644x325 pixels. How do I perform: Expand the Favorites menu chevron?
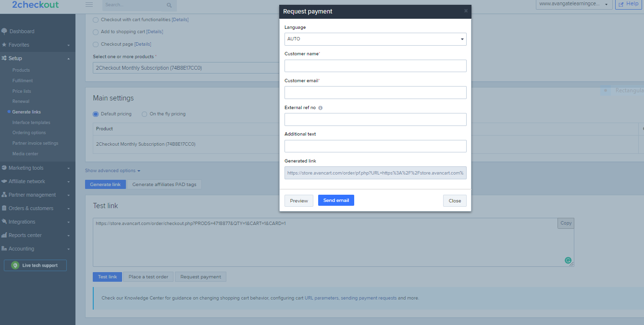68,45
